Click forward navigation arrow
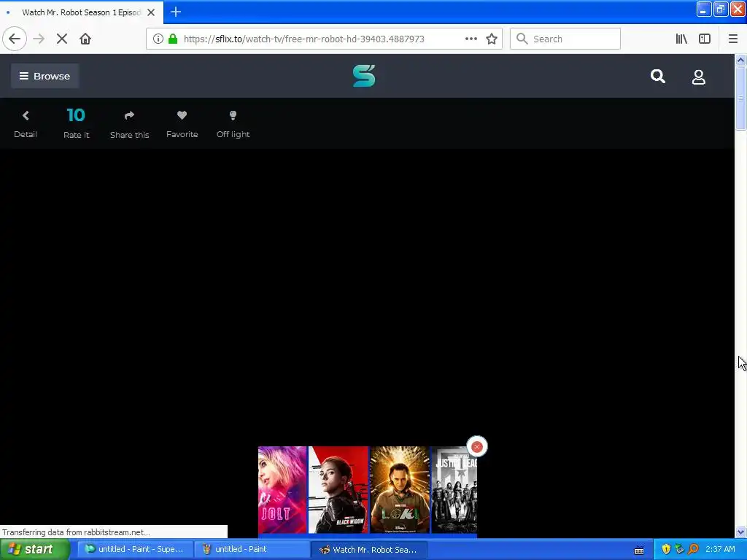The image size is (747, 560). (x=39, y=39)
